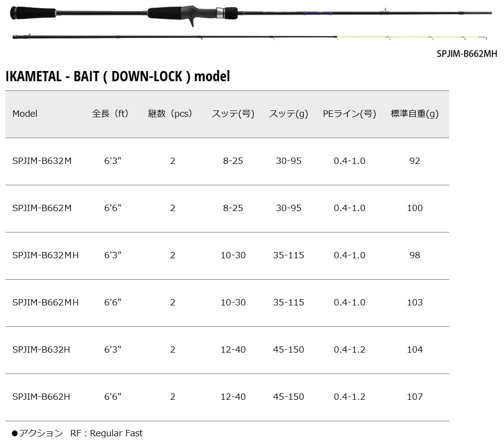Click the 継数 (pcs) column header
Viewport: 504px width, 446px height.
(170, 113)
